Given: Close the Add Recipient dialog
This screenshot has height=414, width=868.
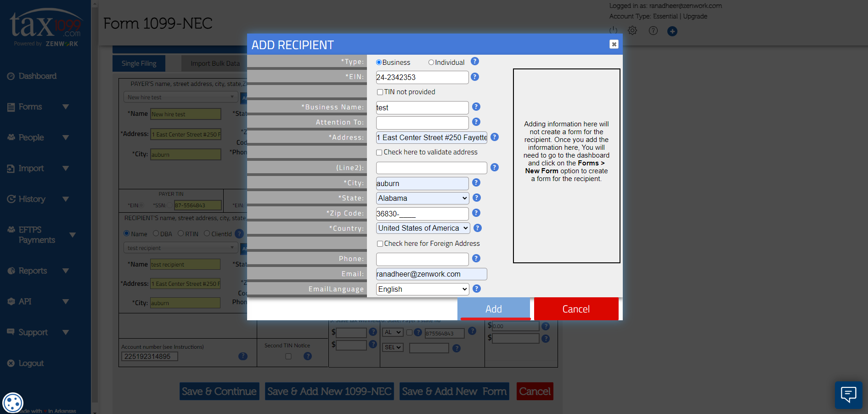Looking at the screenshot, I should [x=614, y=44].
